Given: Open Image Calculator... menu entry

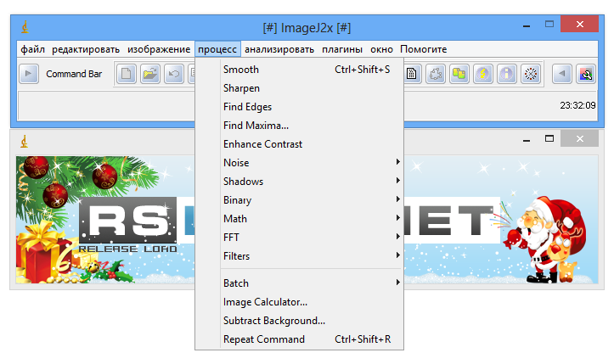Looking at the screenshot, I should (299, 302).
